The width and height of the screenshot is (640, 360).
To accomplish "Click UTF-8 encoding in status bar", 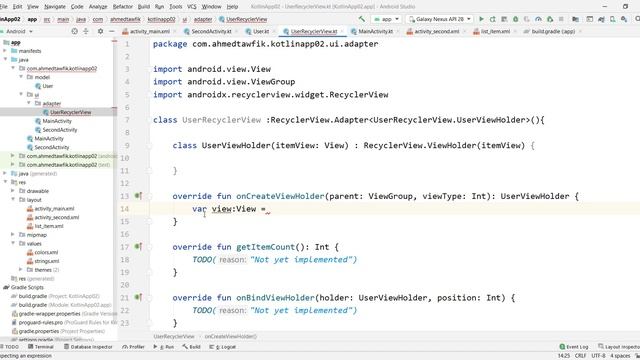I will [598, 356].
